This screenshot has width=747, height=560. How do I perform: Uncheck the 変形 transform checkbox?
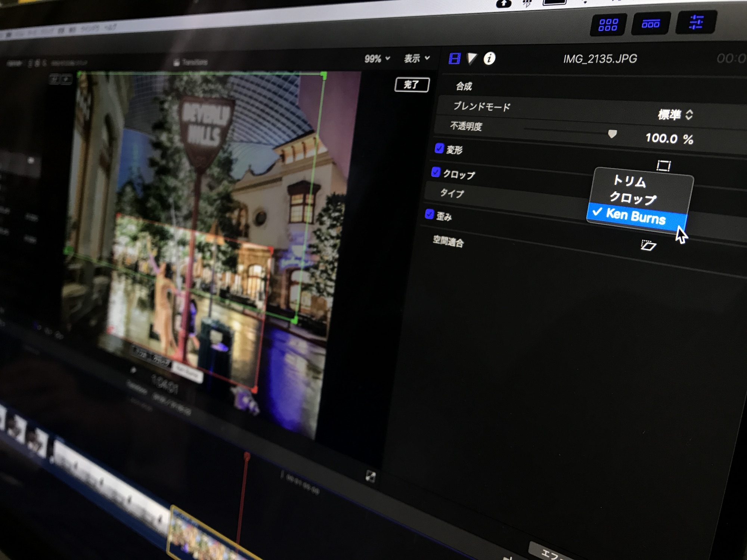[439, 148]
